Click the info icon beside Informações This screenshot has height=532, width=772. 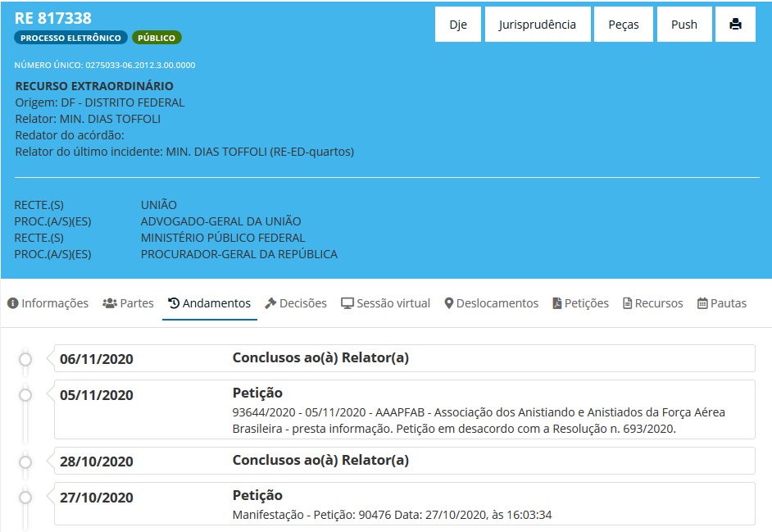13,303
